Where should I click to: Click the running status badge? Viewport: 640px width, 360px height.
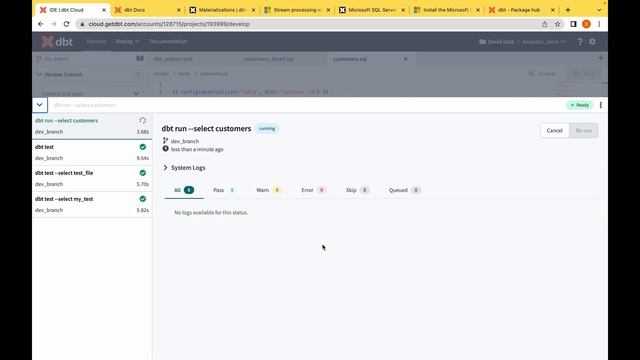point(267,129)
